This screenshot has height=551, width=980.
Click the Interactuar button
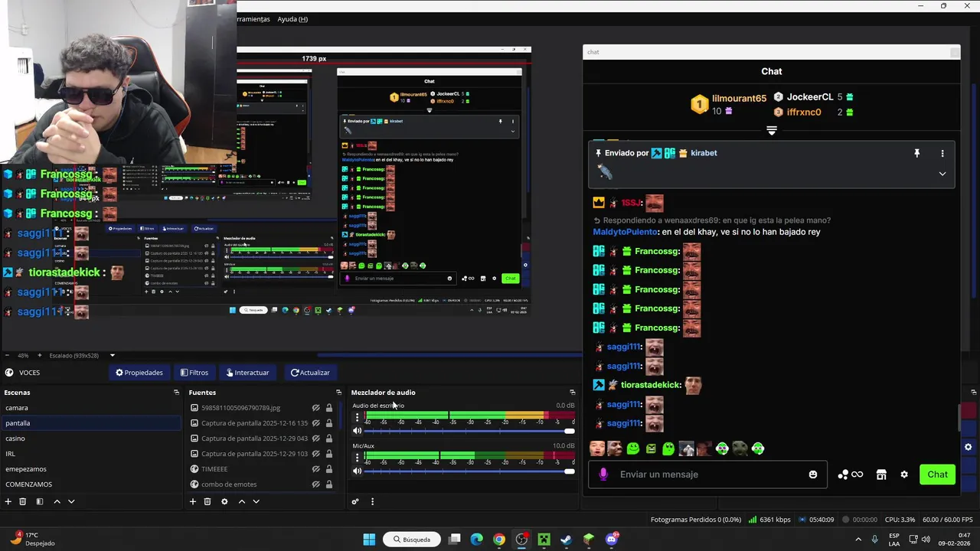click(x=247, y=373)
